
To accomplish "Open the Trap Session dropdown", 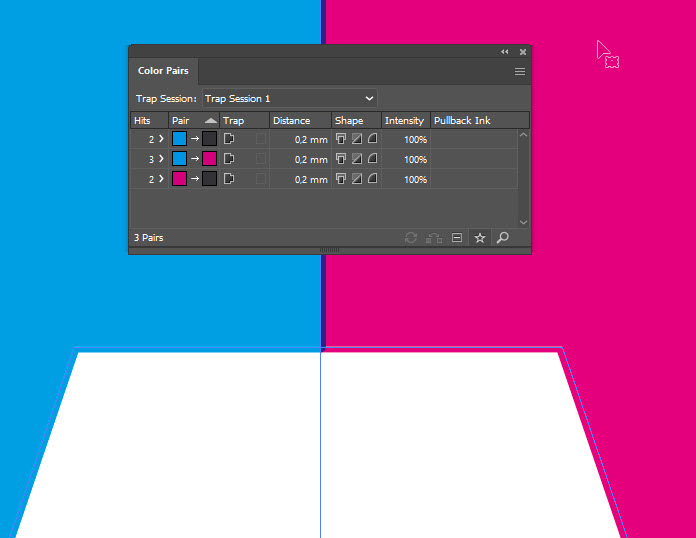I will 290,99.
